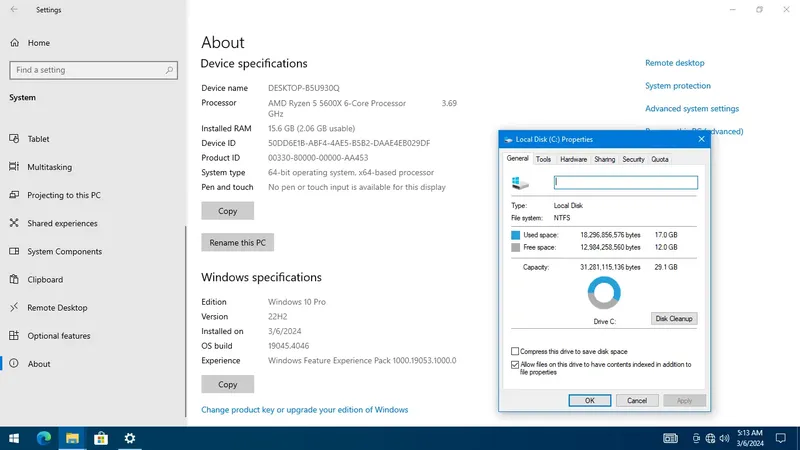800x450 pixels.
Task: Click Change product key or upgrade link
Action: [x=305, y=410]
